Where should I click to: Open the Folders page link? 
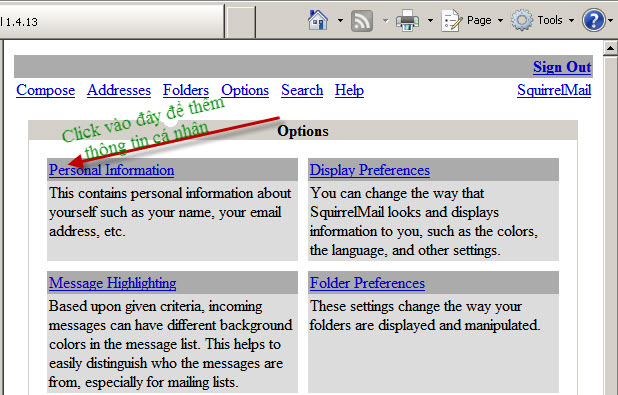pyautogui.click(x=186, y=90)
